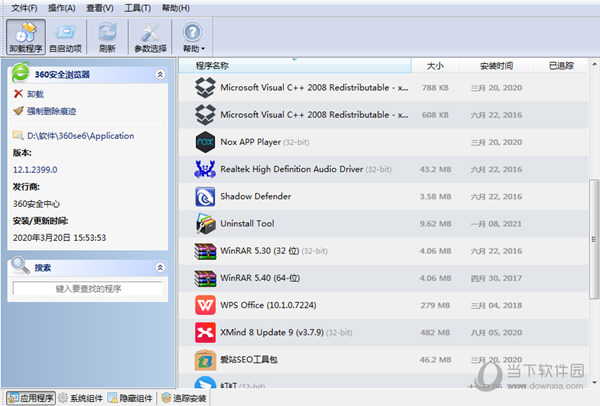600x406 pixels.
Task: Select the 爱站SEO工具包 icon
Action: (x=205, y=359)
